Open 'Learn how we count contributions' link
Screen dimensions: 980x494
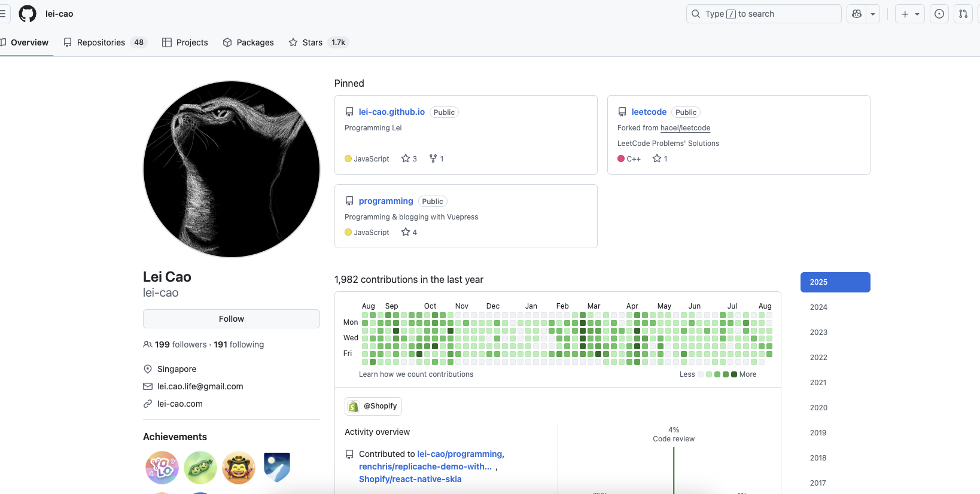pos(416,374)
